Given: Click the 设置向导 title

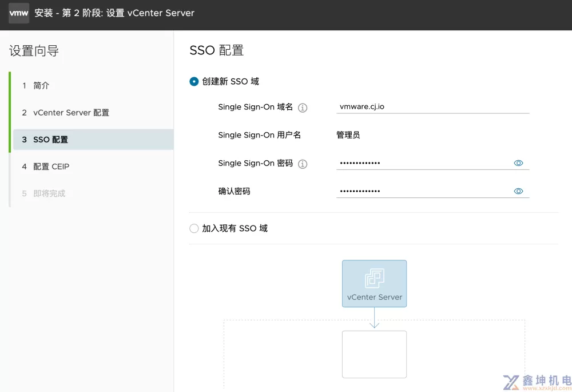Looking at the screenshot, I should (34, 51).
